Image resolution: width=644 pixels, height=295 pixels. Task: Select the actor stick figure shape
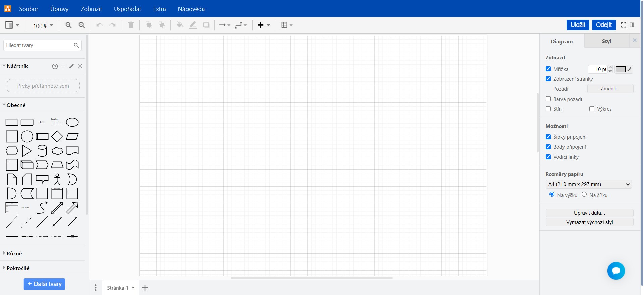(x=57, y=179)
